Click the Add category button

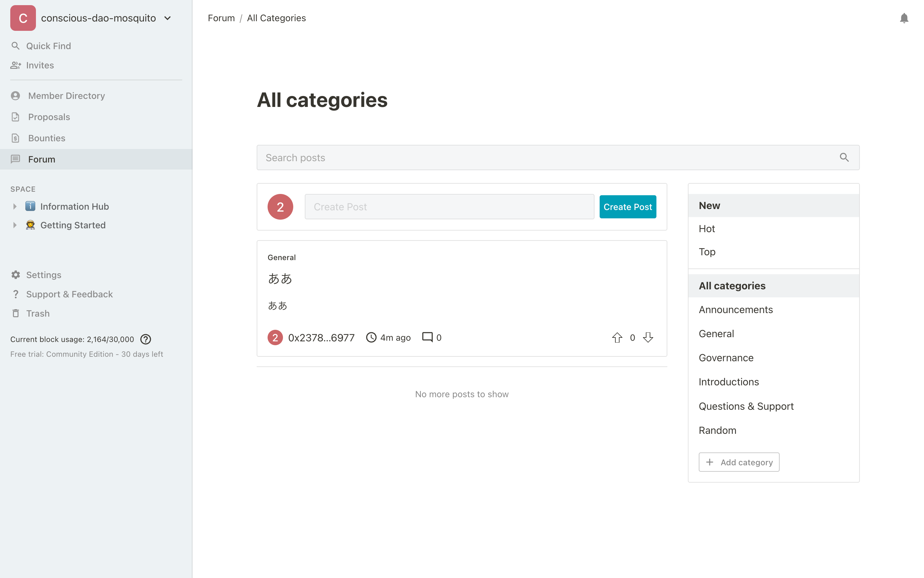pos(739,462)
